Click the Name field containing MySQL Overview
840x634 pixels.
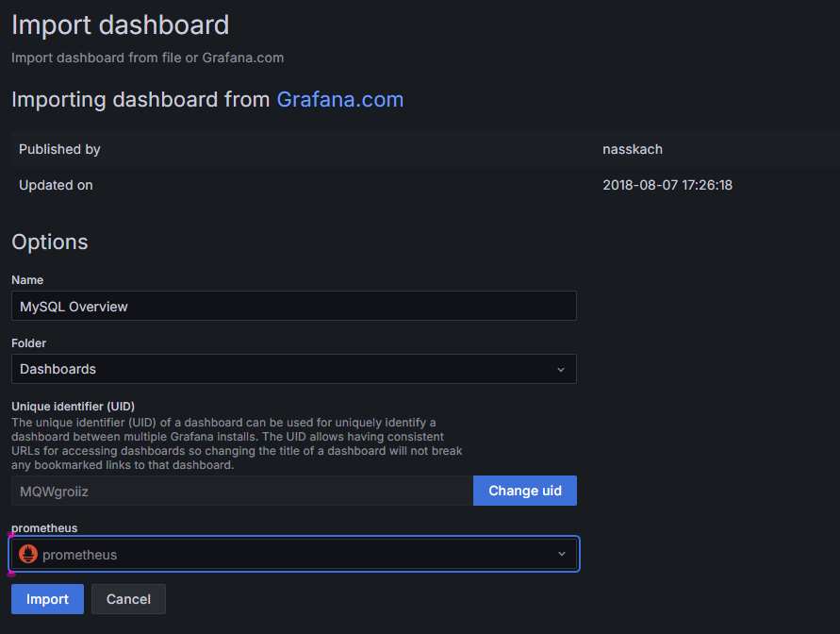[x=293, y=306]
